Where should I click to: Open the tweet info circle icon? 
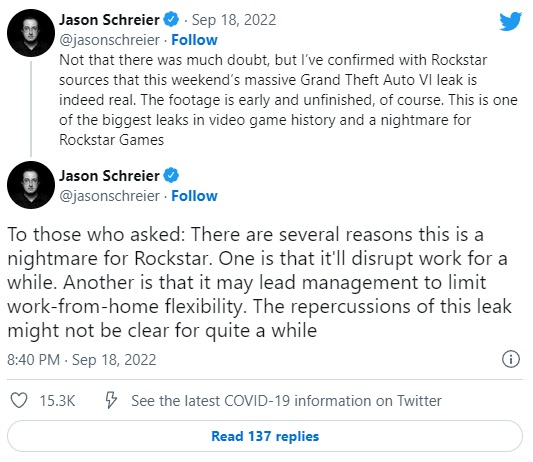[511, 359]
